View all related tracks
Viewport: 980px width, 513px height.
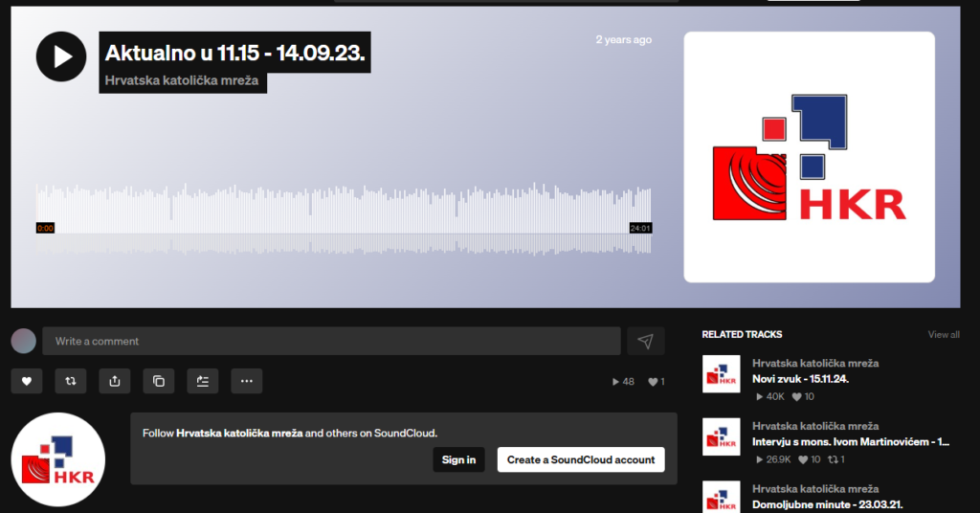point(943,335)
